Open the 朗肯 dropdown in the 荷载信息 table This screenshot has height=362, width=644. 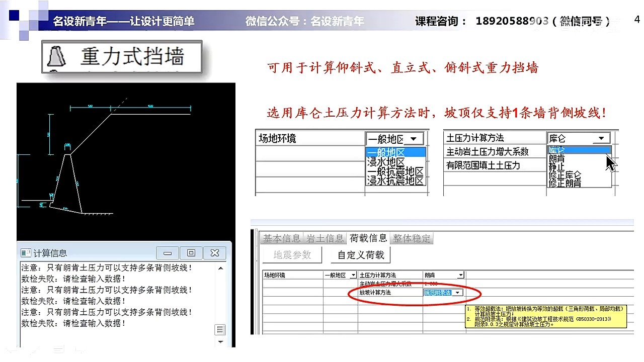point(460,275)
